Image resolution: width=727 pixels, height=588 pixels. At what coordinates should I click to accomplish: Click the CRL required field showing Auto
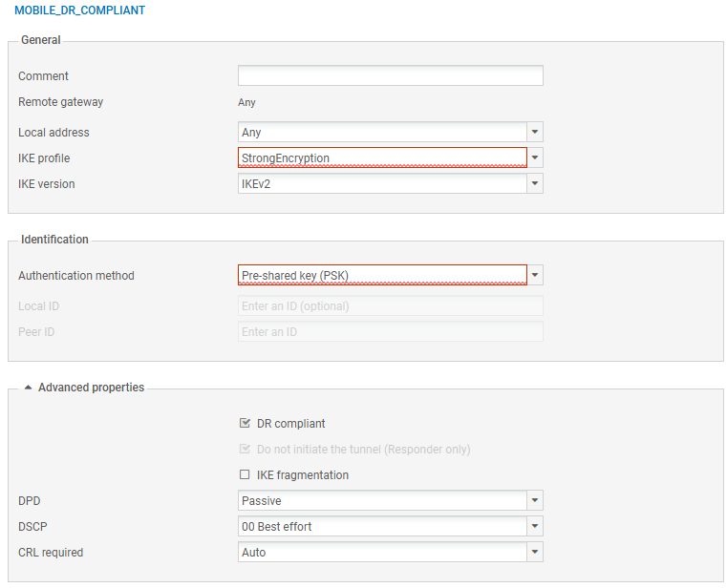pyautogui.click(x=381, y=553)
